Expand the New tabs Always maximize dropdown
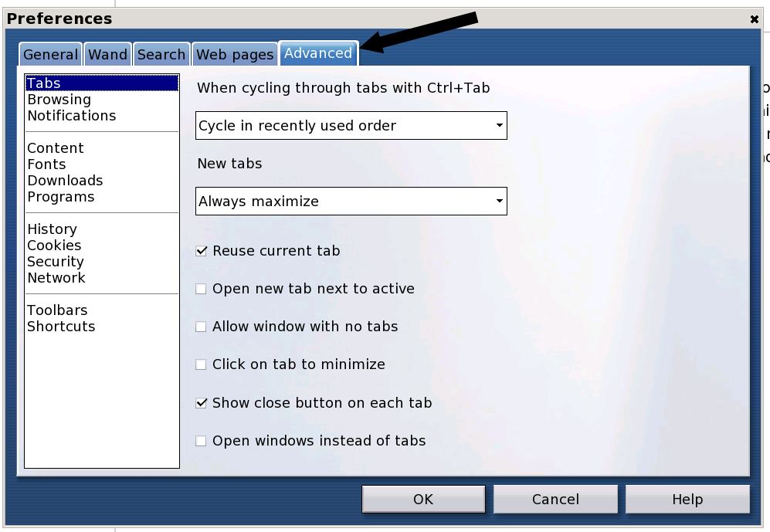The image size is (770, 532). coord(351,202)
